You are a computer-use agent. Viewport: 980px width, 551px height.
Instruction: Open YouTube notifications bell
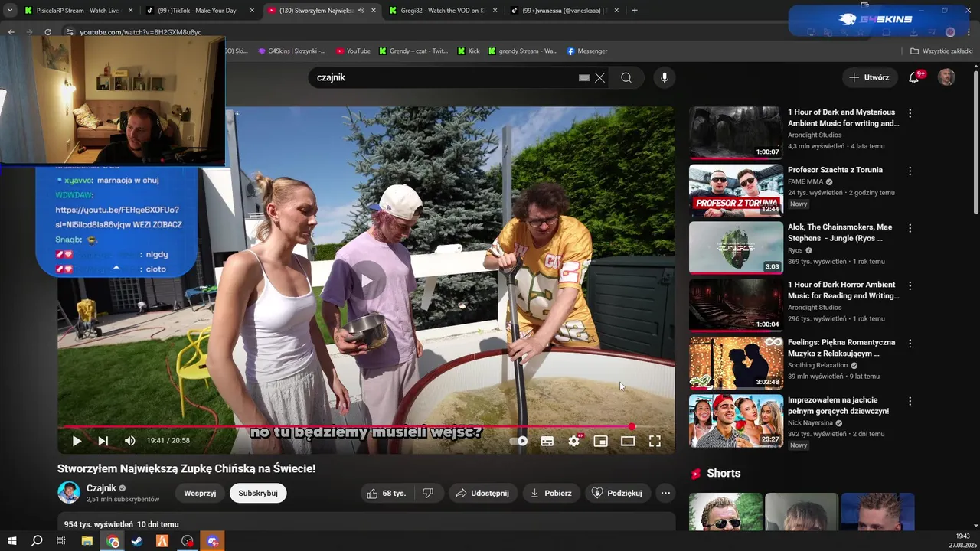click(914, 77)
